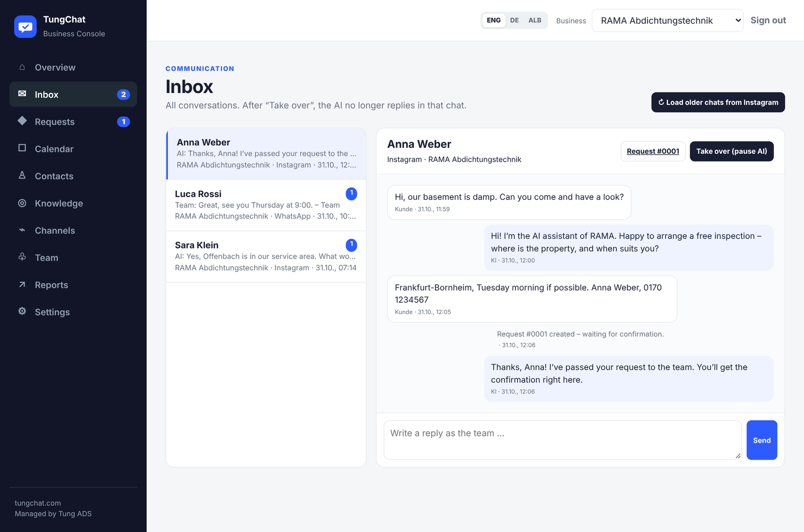Open Overview in the sidebar

73,67
